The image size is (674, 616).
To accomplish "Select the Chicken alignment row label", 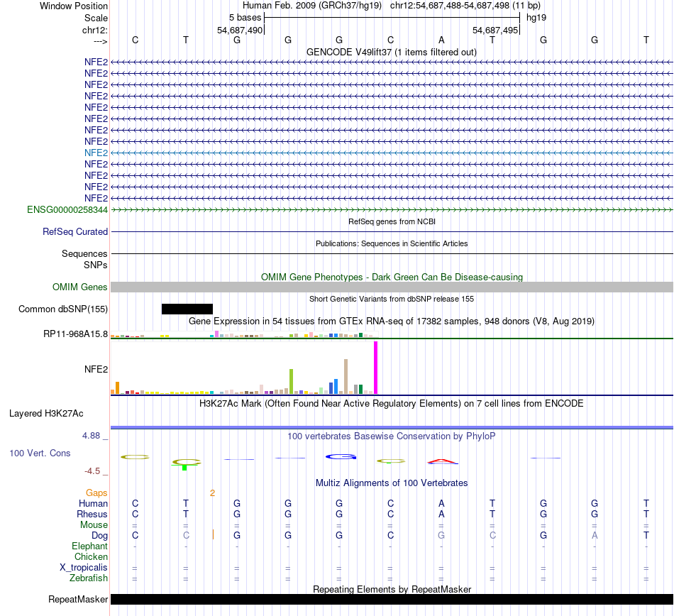I will coord(91,556).
